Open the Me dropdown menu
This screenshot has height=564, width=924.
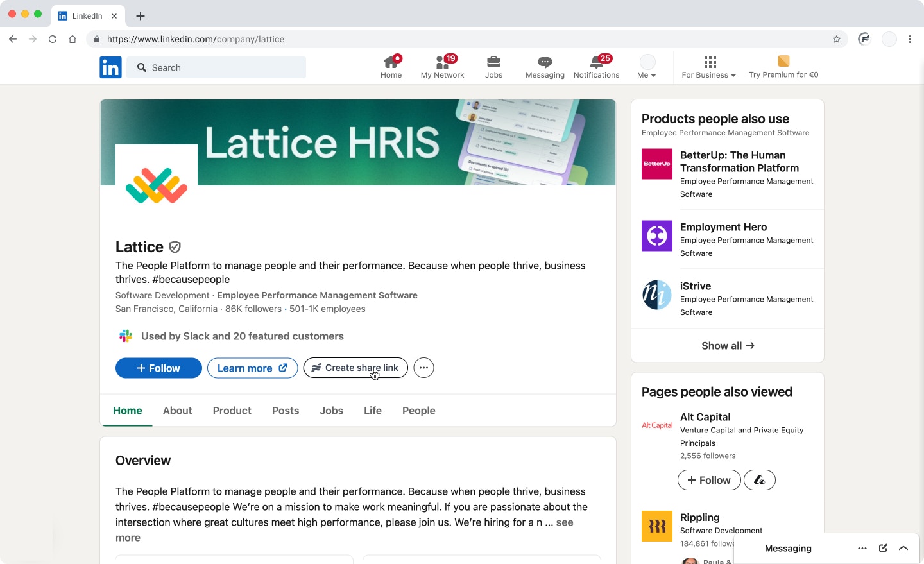(647, 67)
